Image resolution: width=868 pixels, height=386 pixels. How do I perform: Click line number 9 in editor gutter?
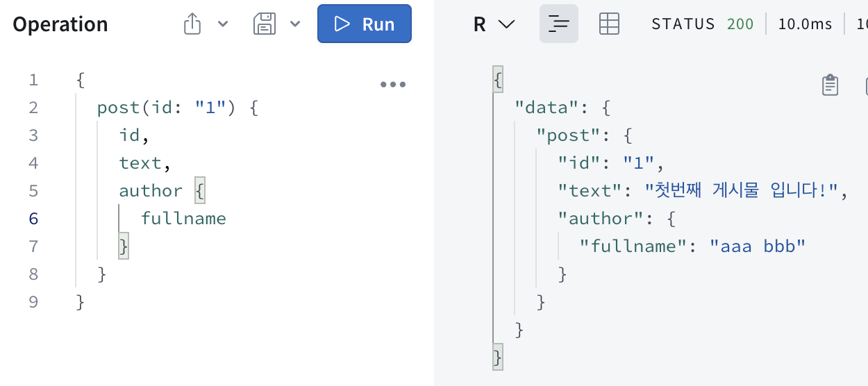[x=33, y=302]
